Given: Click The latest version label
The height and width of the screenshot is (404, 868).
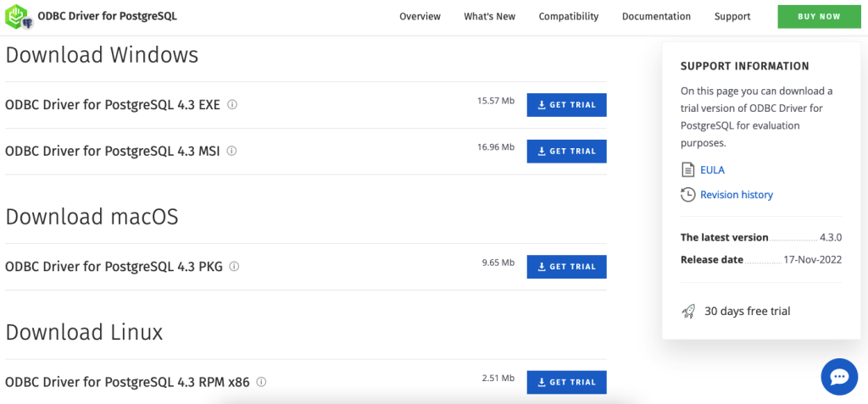Looking at the screenshot, I should click(x=724, y=237).
